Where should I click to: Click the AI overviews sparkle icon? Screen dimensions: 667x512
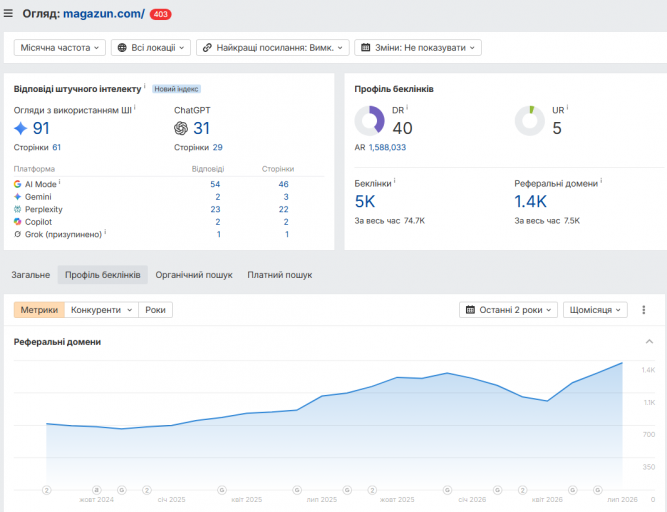tap(20, 128)
